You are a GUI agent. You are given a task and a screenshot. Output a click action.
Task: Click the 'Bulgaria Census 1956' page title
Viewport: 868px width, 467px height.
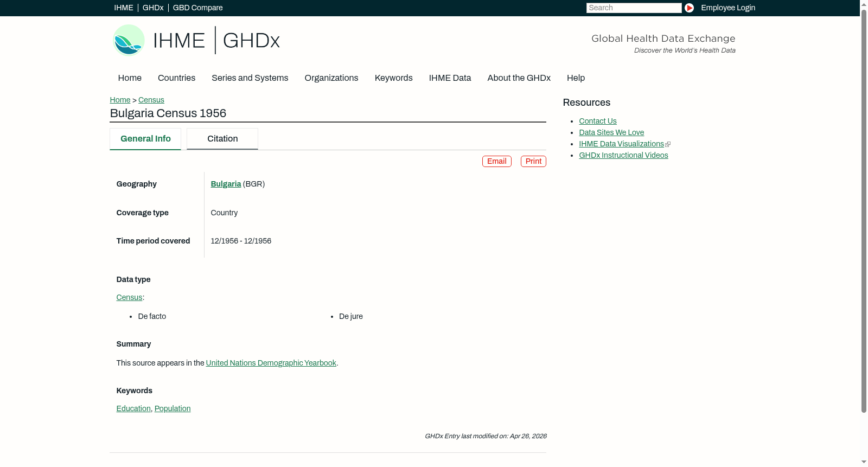(x=168, y=113)
